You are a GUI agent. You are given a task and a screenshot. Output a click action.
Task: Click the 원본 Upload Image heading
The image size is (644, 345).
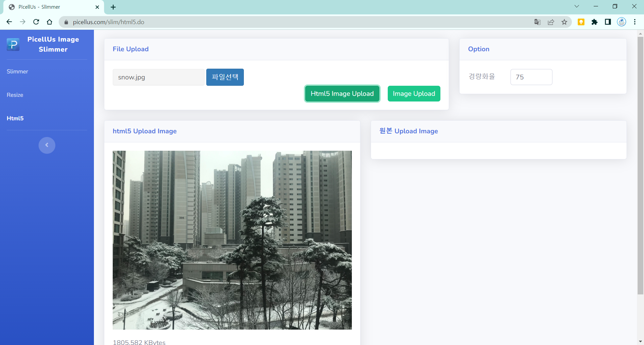409,131
